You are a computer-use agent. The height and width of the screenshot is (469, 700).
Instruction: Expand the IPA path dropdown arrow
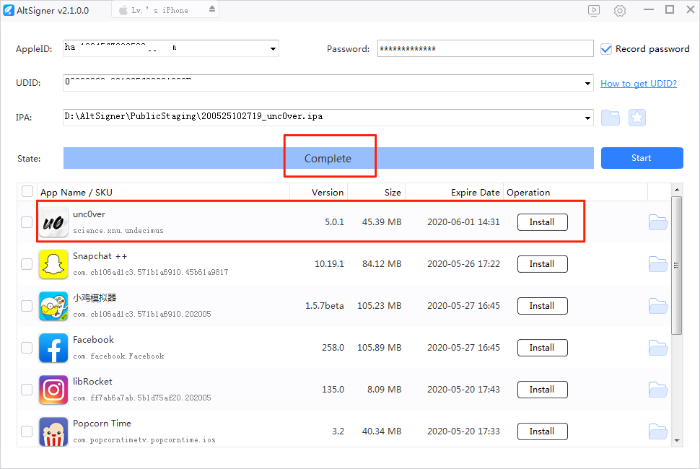coord(588,118)
